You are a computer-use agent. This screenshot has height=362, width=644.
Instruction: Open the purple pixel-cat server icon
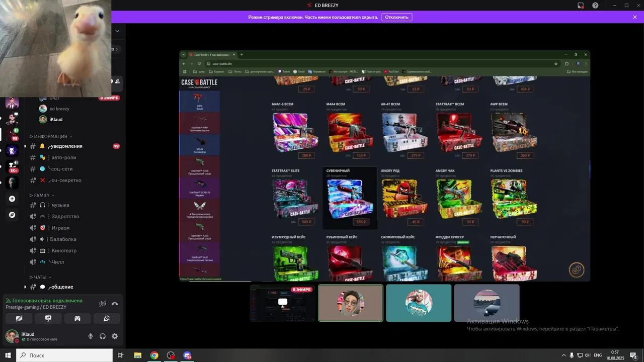12,150
